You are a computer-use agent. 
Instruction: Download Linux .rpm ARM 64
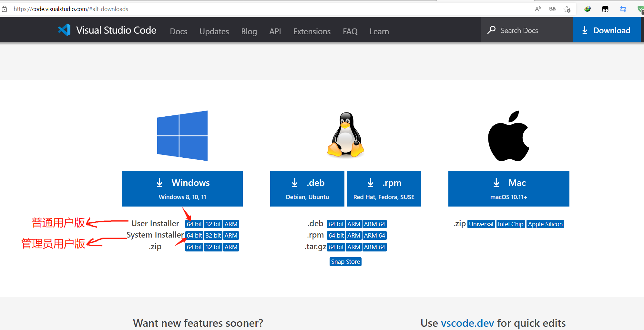tap(374, 235)
